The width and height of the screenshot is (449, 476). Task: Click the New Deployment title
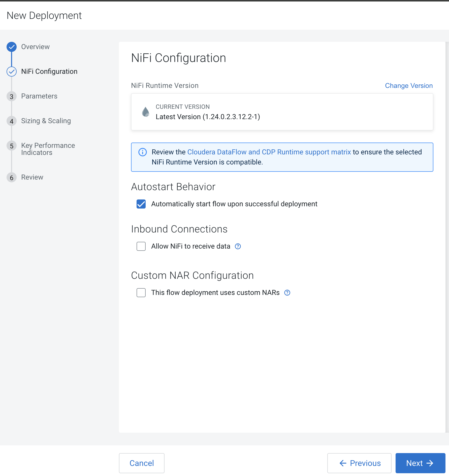[44, 16]
